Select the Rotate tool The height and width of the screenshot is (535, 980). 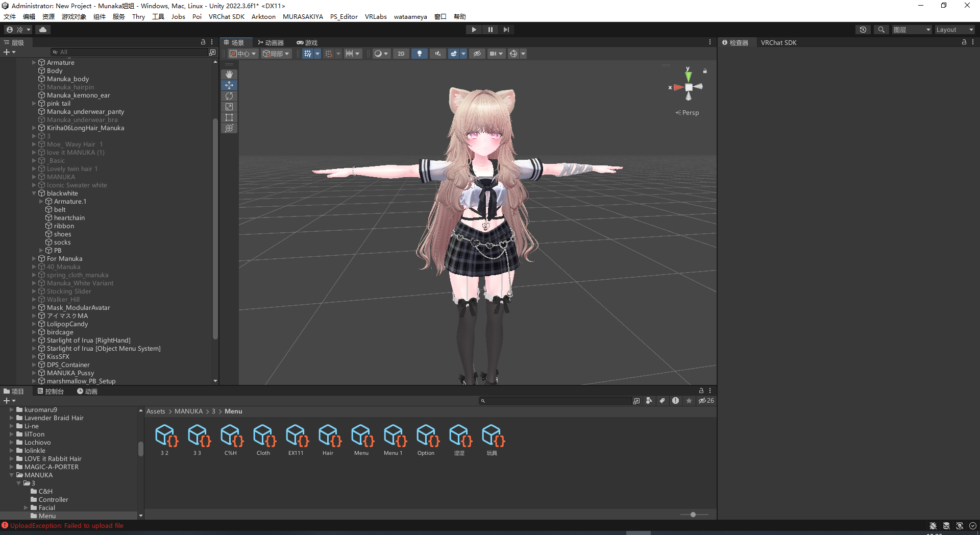pyautogui.click(x=229, y=96)
